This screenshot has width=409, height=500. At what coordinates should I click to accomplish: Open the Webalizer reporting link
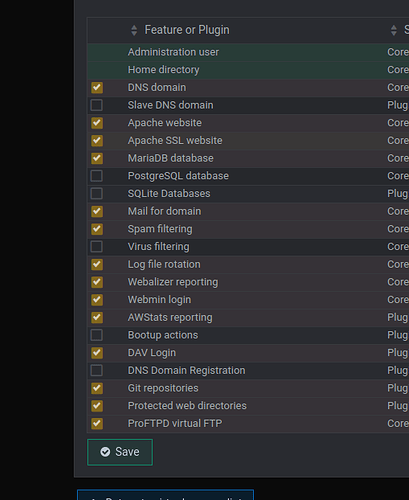pos(173,282)
